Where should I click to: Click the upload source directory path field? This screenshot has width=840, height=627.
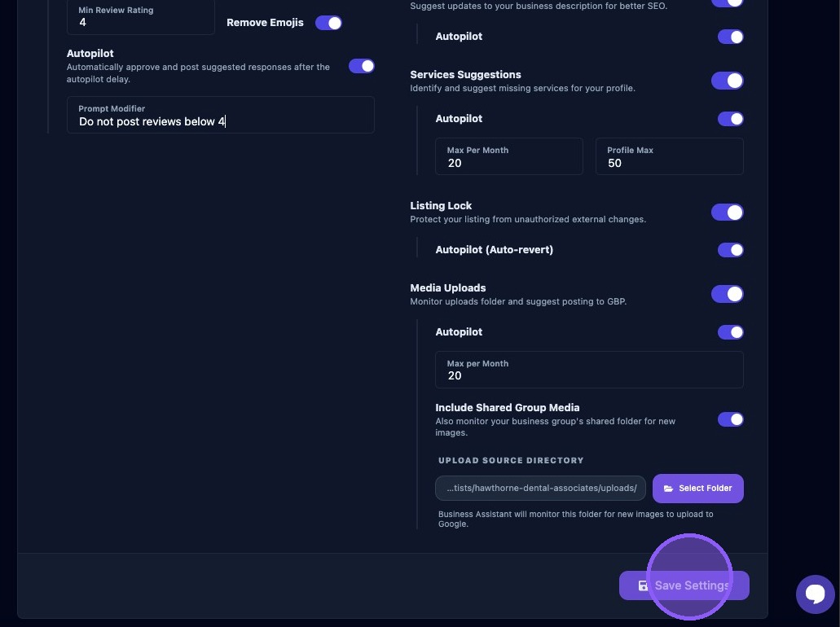point(540,489)
